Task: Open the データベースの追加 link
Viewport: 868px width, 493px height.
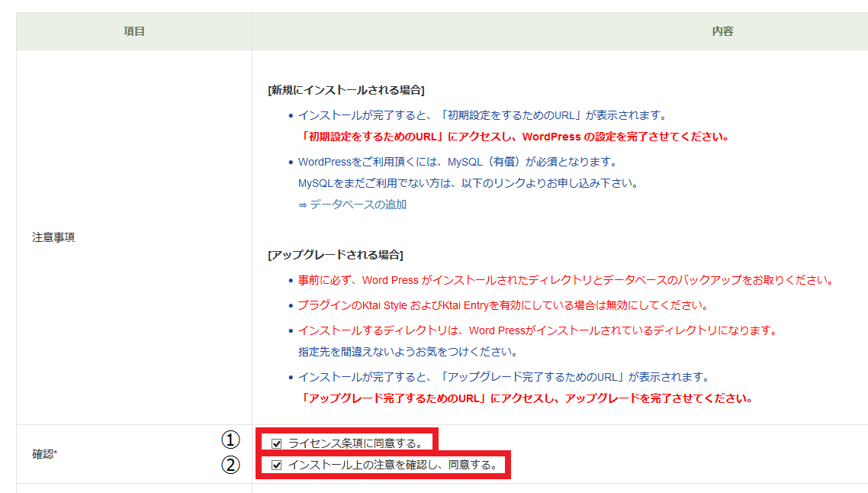Action: (x=358, y=205)
